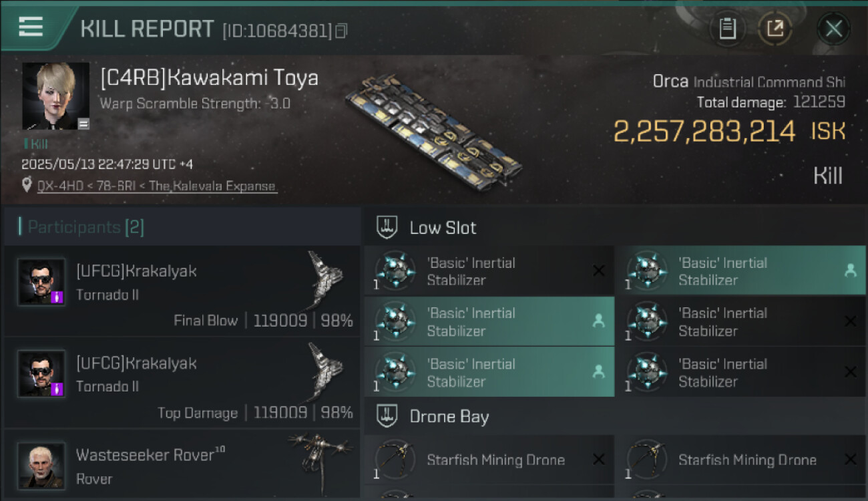Screen dimensions: 868x501
Task: Toggle person marker on top-right Inertial Stabilizer
Action: point(850,271)
